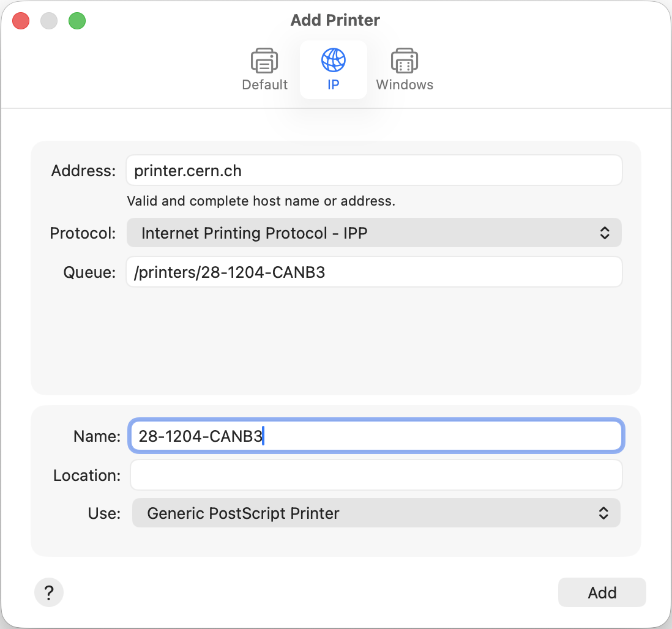Click the empty Location field
This screenshot has width=672, height=629.
pos(376,475)
